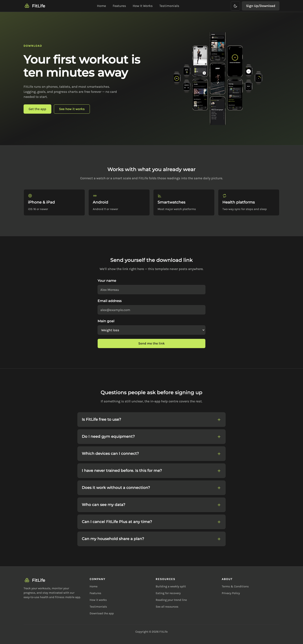This screenshot has height=644, width=303.
Task: Click plus icon beside 'Who can see my data?'
Action: click(219, 505)
